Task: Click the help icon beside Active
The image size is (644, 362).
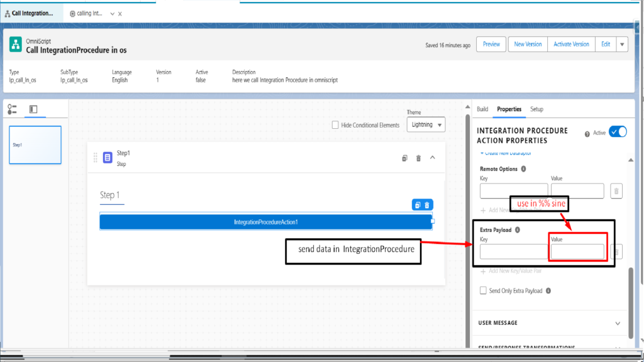Action: (x=587, y=134)
